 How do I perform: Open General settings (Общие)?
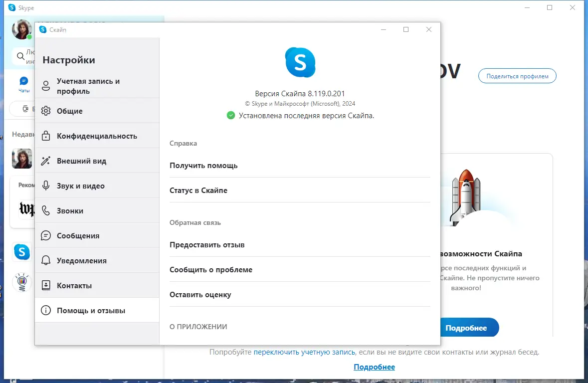pos(97,111)
